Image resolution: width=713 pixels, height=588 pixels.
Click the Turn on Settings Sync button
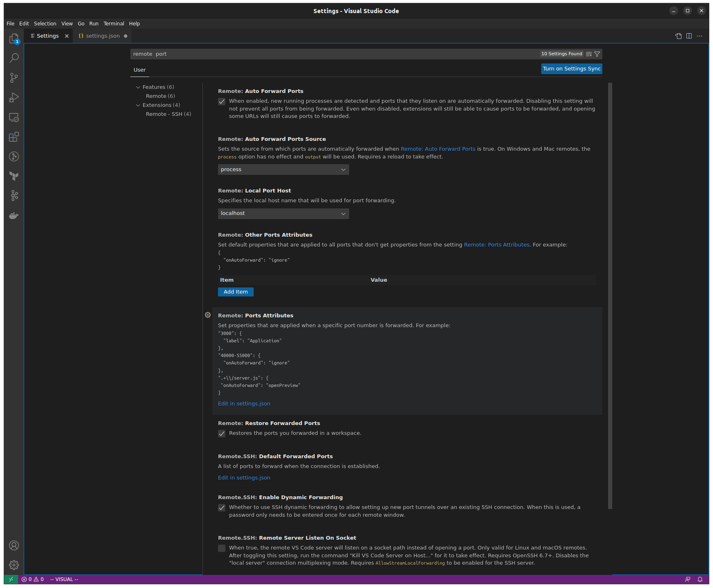pos(571,69)
